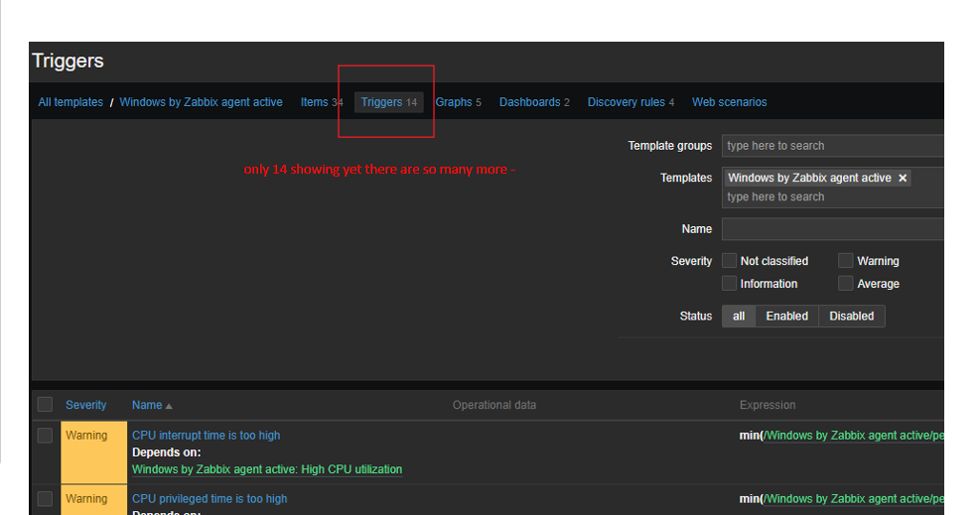Screen dimensions: 980x515
Task: Click the Expression column header
Action: click(768, 405)
